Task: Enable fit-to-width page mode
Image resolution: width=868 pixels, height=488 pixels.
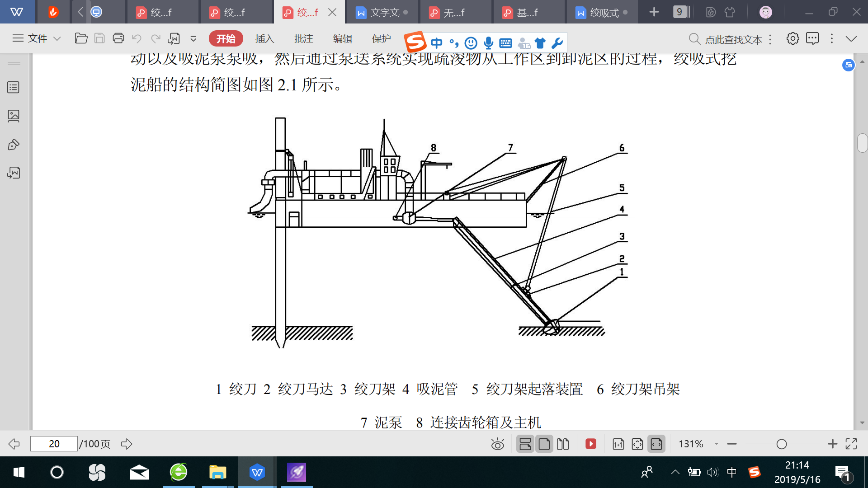Action: pos(656,444)
